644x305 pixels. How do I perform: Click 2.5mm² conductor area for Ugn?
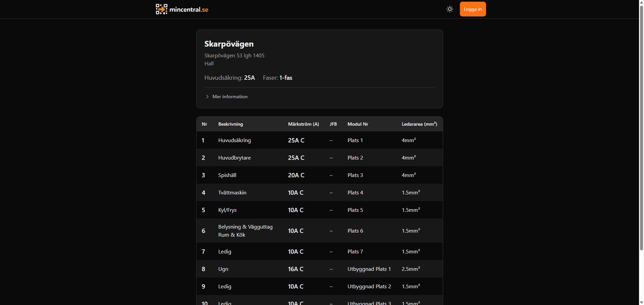[x=411, y=269]
